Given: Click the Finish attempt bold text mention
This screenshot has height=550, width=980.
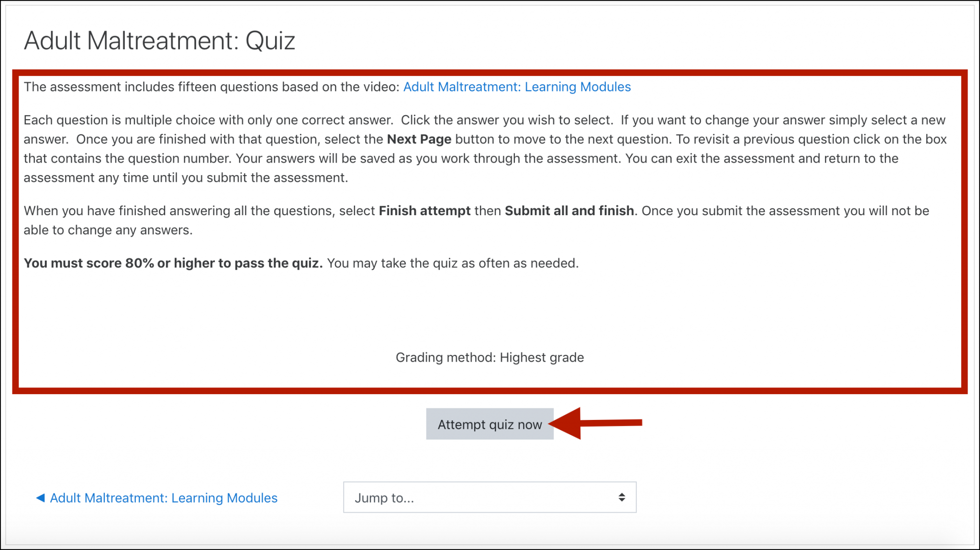Looking at the screenshot, I should tap(424, 210).
